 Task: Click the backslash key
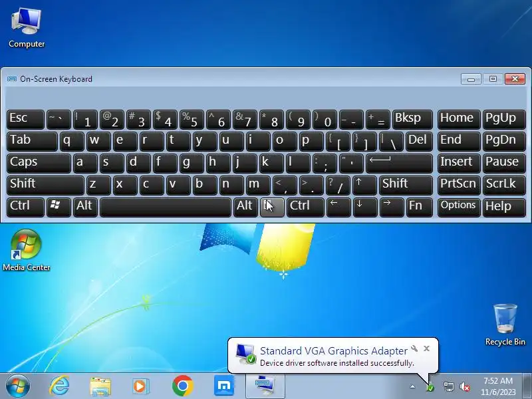point(392,142)
